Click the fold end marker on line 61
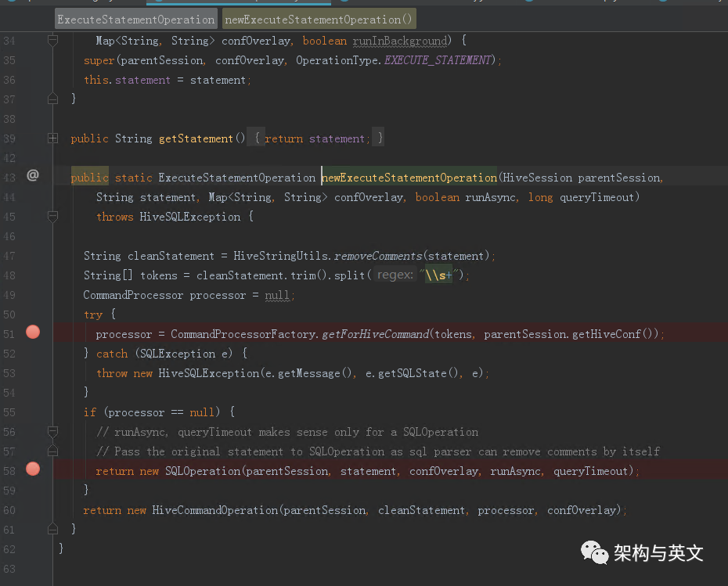728x586 pixels. 53,528
